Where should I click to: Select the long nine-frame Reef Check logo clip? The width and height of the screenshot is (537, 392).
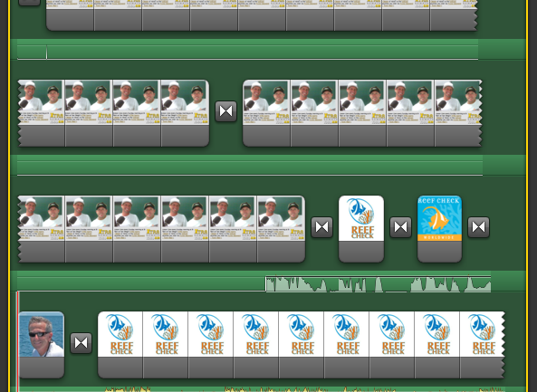(x=302, y=345)
